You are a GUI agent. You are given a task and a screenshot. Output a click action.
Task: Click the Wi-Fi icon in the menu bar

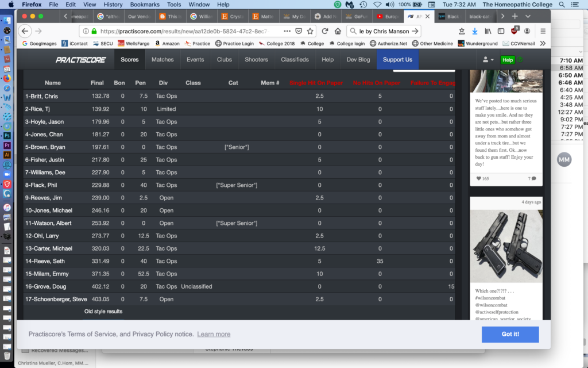click(x=377, y=5)
